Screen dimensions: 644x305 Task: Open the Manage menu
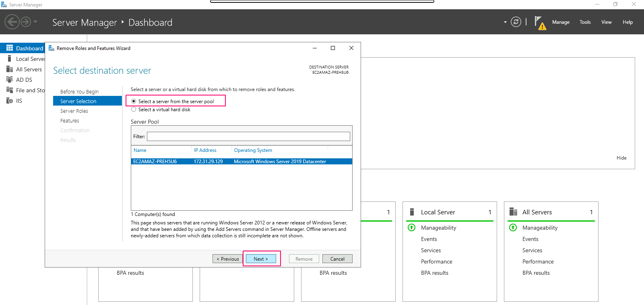tap(561, 22)
